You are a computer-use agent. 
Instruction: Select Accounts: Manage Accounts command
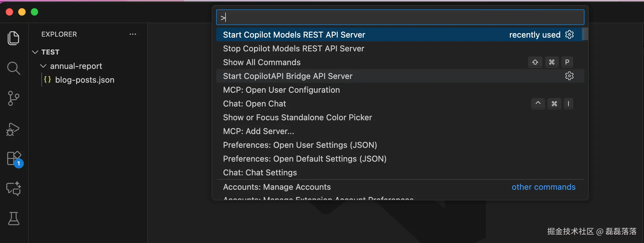(x=277, y=187)
